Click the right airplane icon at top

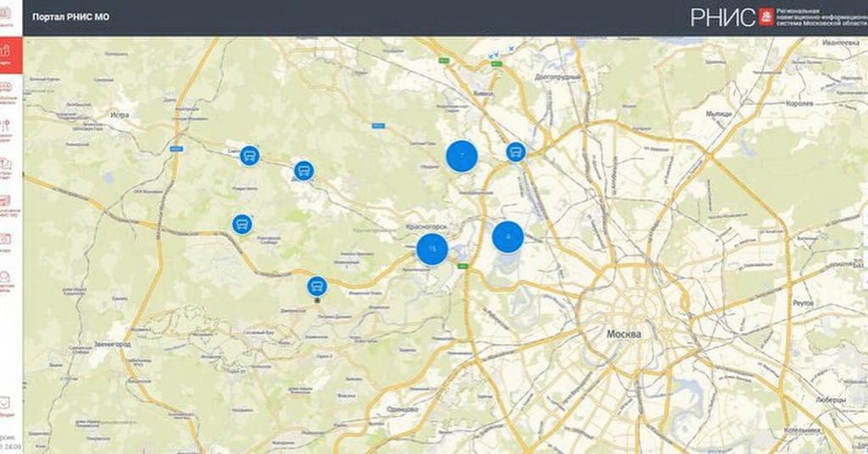click(x=511, y=48)
